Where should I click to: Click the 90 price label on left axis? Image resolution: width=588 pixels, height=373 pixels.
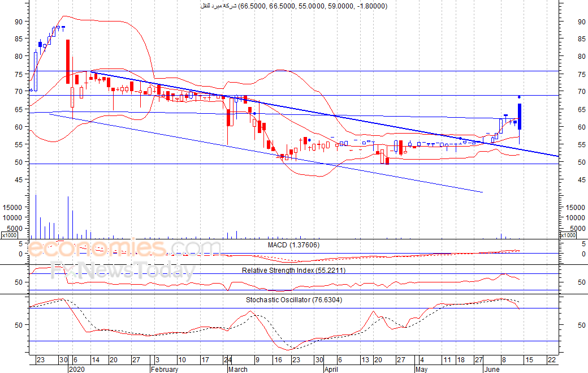[19, 22]
